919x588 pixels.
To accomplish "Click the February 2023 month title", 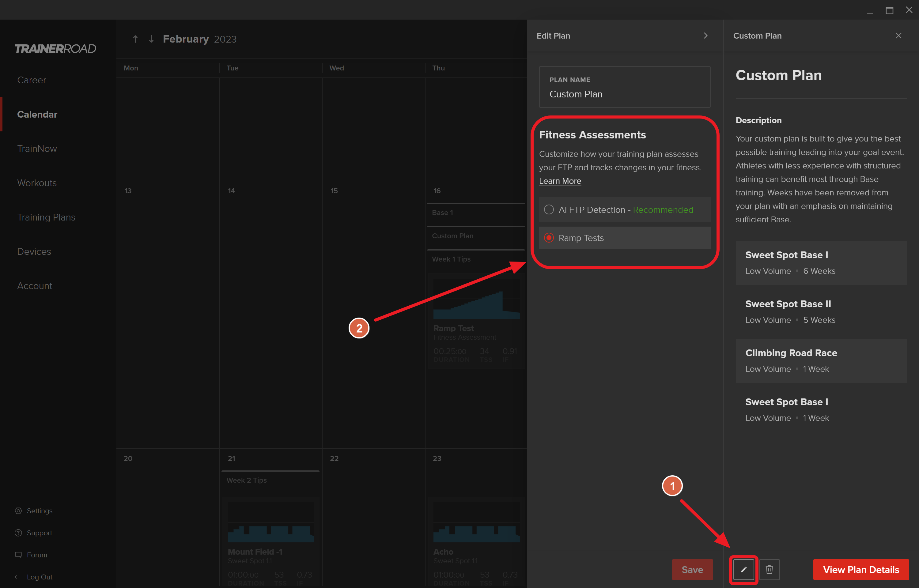I will [200, 39].
